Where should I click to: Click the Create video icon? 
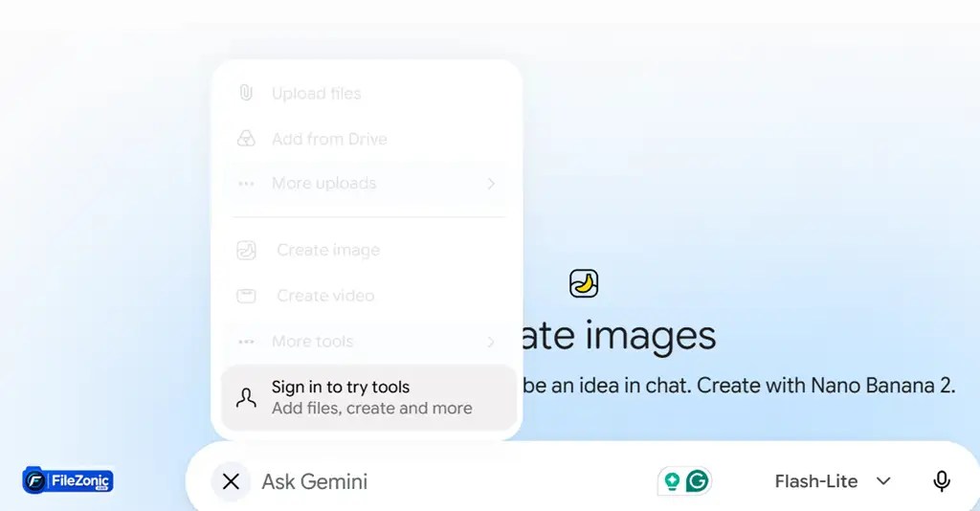pos(246,296)
